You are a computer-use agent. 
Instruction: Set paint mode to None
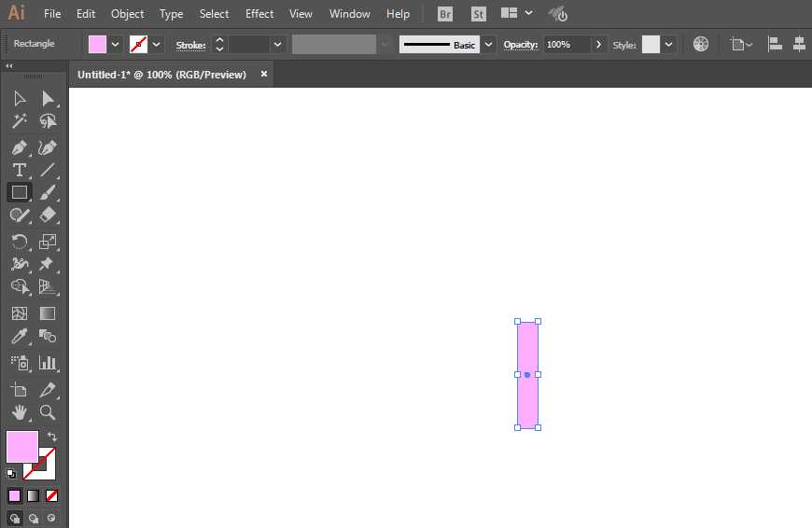coord(51,496)
